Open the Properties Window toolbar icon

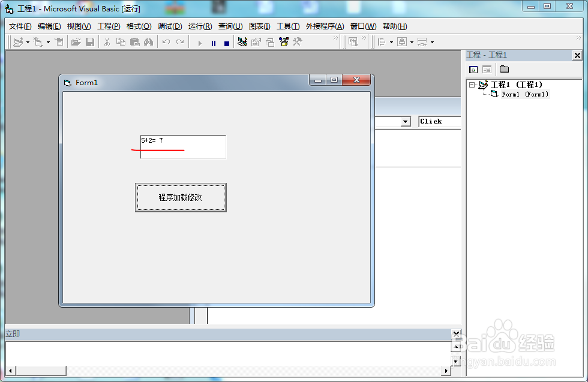point(256,42)
